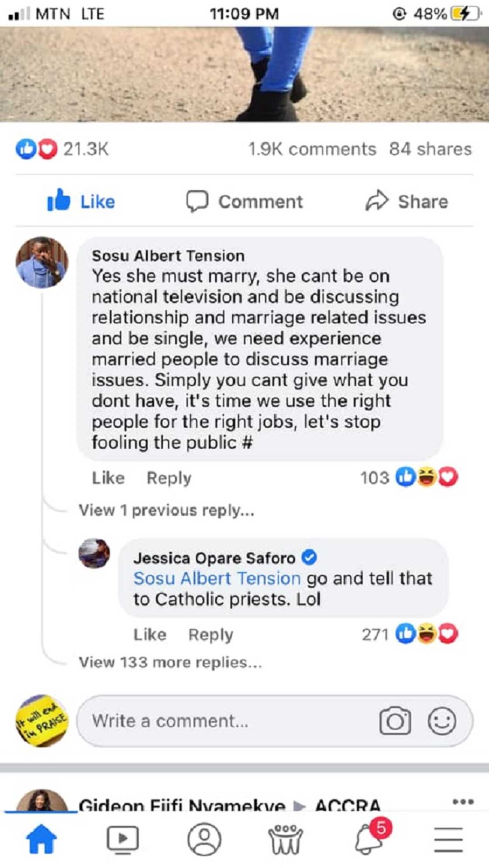Like Jessica Opare Saforo's reply

point(149,635)
